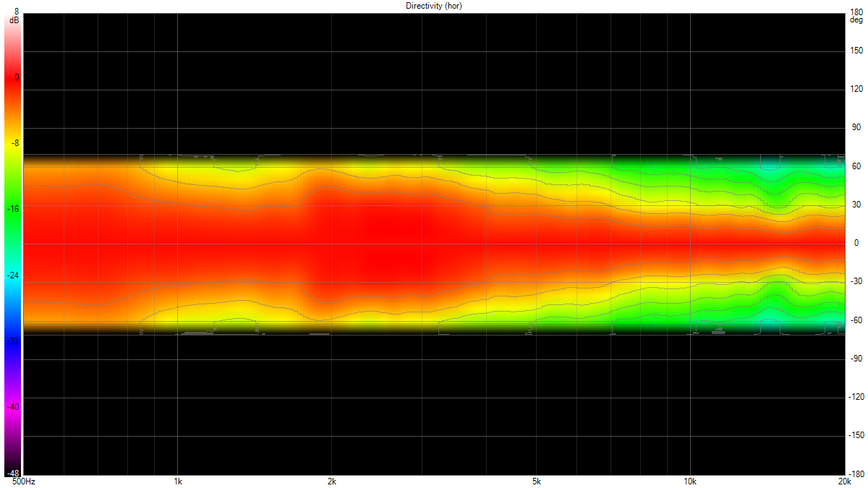This screenshot has width=868, height=488.
Task: Click the -48 dB label on color scale
Action: [14, 472]
